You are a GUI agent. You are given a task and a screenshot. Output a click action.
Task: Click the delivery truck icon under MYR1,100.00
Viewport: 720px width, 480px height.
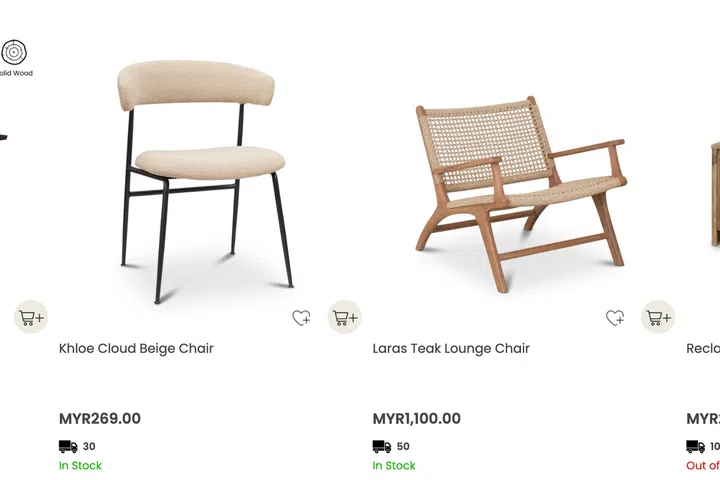[382, 446]
